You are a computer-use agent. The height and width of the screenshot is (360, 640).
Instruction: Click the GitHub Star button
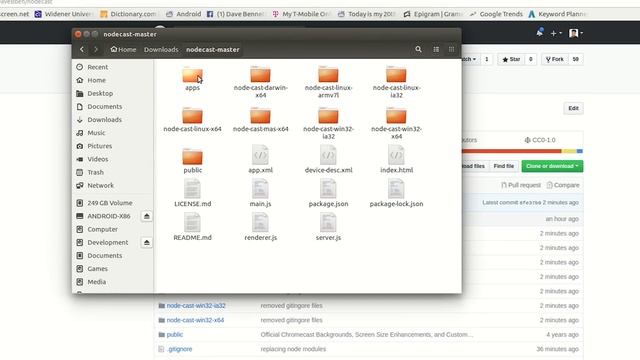point(511,59)
